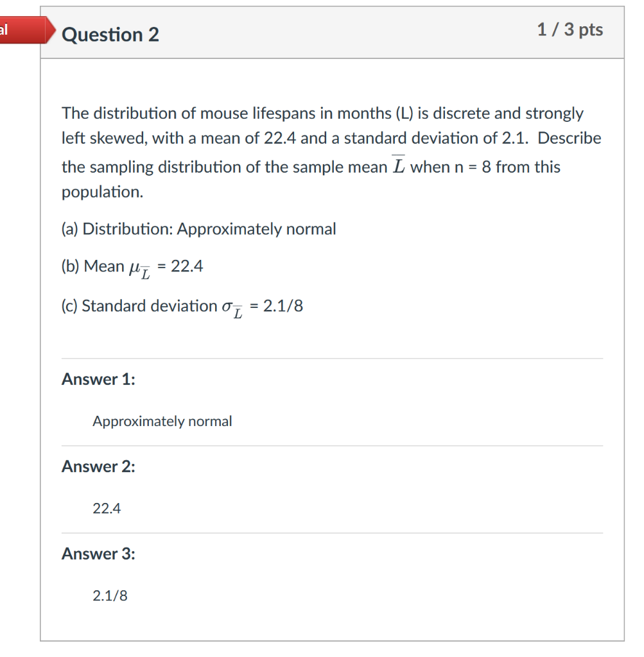The image size is (644, 657).
Task: Click the red partial-credit flag marker
Action: [x=26, y=30]
